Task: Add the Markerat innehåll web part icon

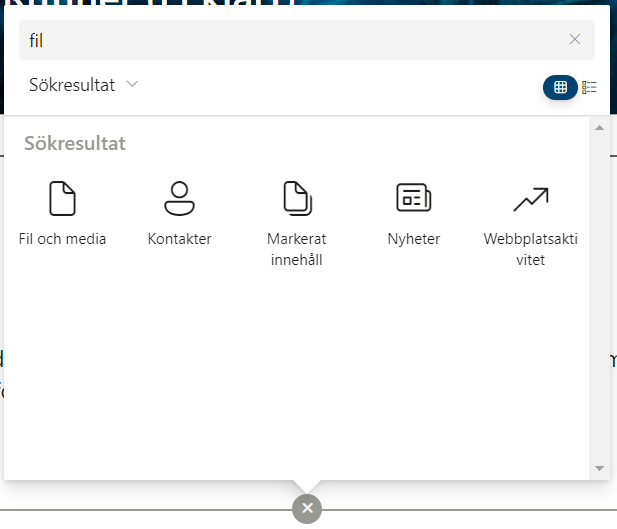Action: (x=296, y=198)
